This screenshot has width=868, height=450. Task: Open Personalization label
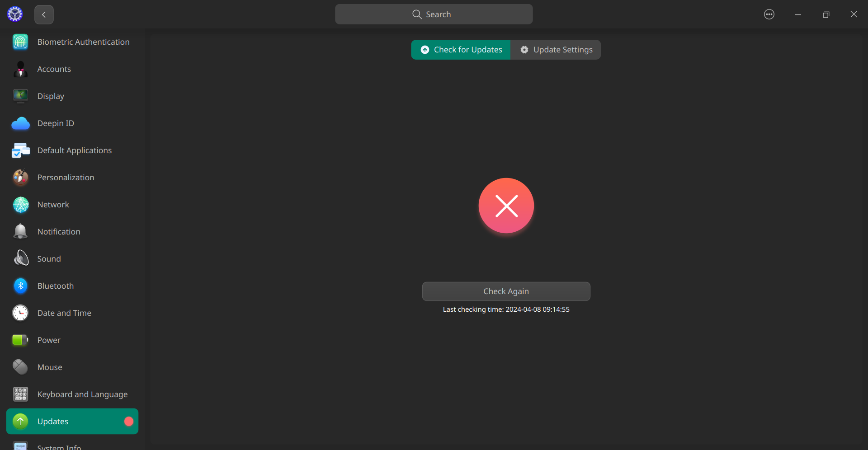(66, 178)
